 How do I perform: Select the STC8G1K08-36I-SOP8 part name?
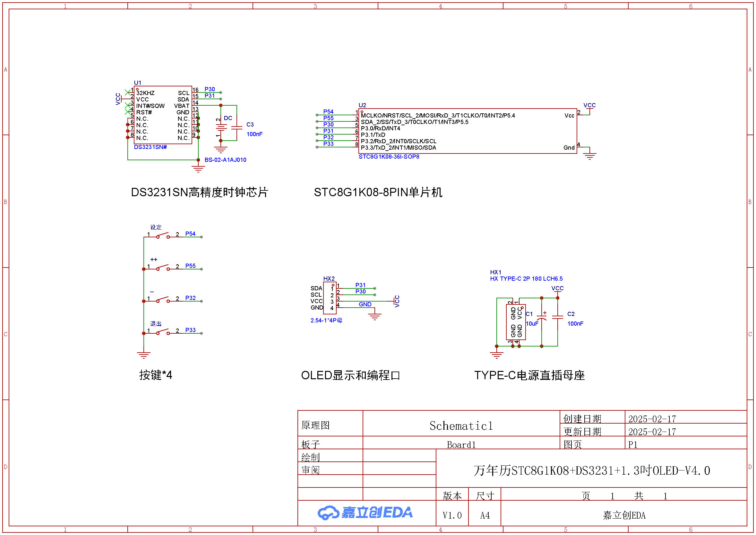tap(389, 156)
